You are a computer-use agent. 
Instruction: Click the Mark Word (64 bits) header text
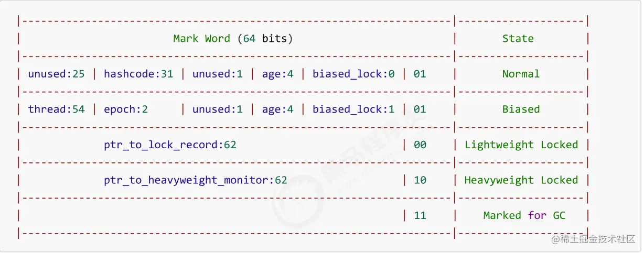(x=233, y=39)
